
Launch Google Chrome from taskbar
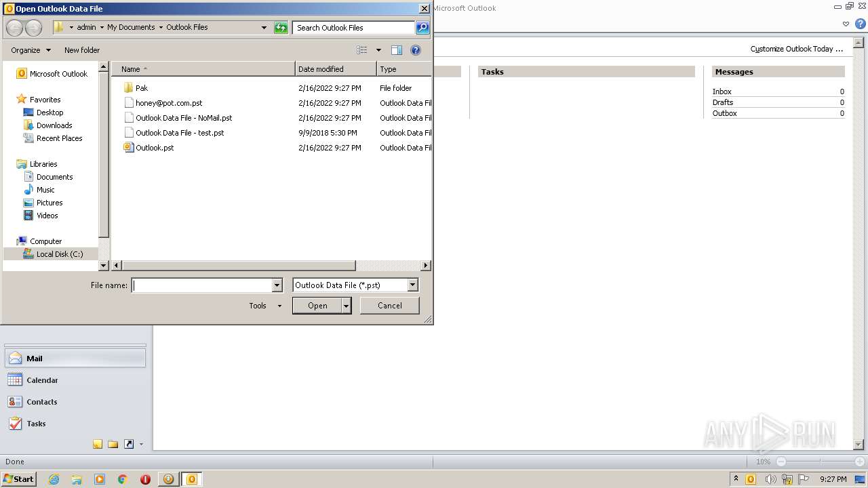(123, 479)
